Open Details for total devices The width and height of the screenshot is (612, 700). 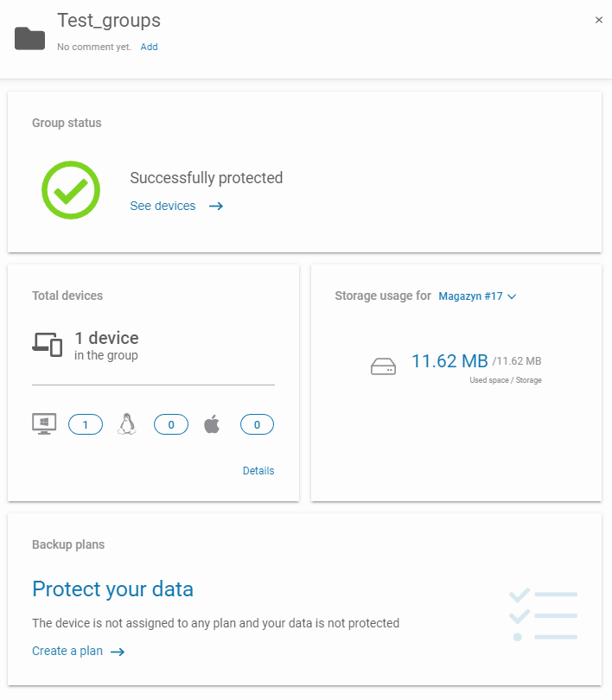click(x=258, y=470)
